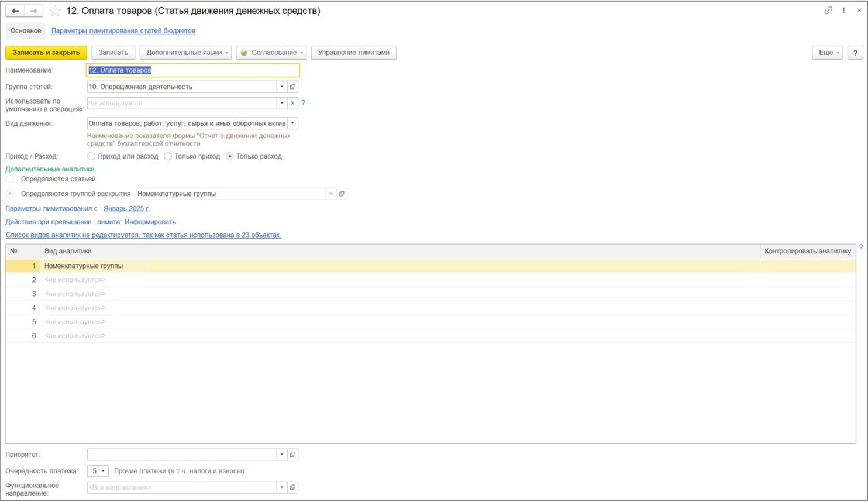Expand the Вид движения dropdown list
The width and height of the screenshot is (868, 502).
coord(293,123)
